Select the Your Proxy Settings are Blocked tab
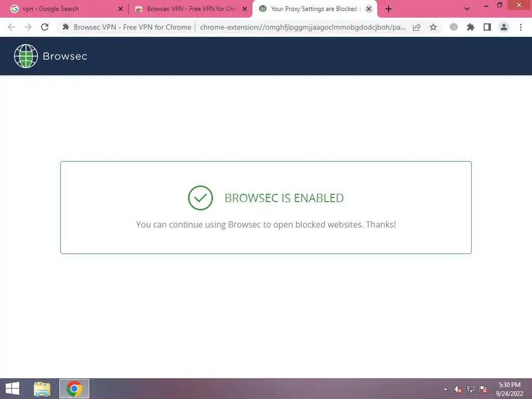 click(314, 9)
